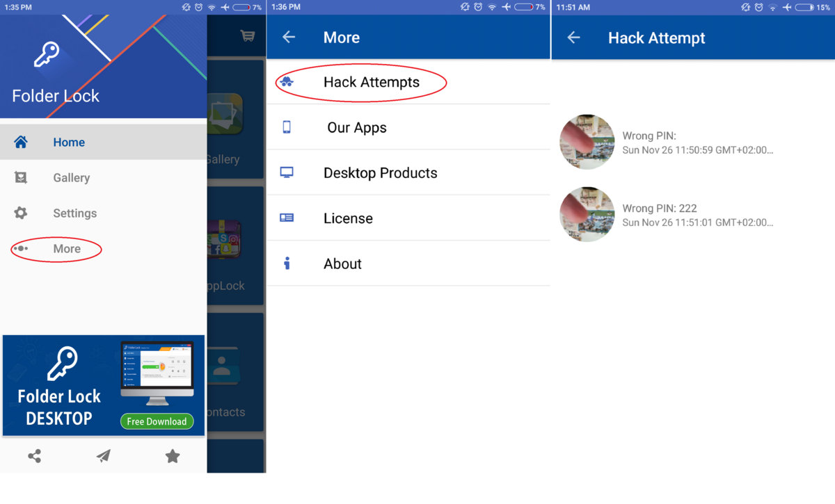
Task: Click the 'Folder Lock' drawer title
Action: (x=56, y=96)
